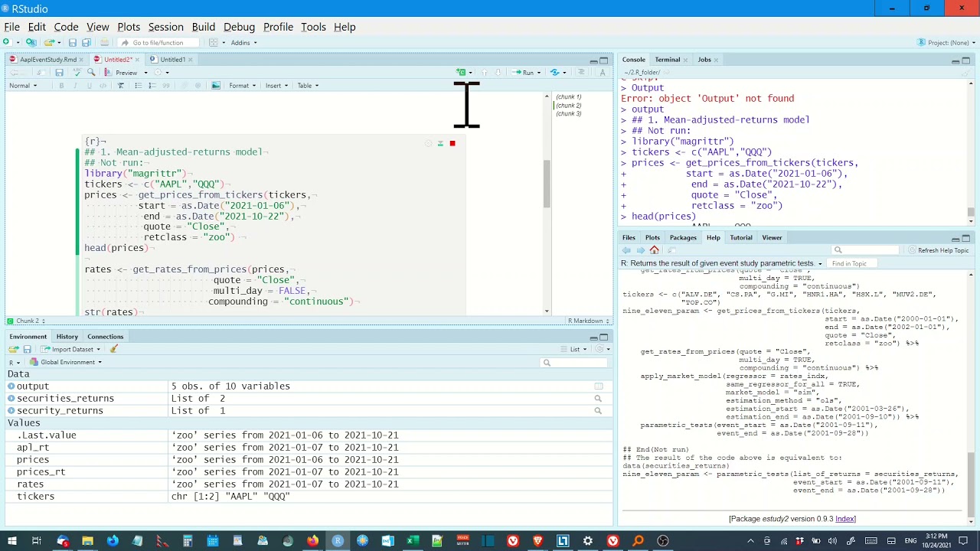Save the current Rmd document
This screenshot has width=980, height=551.
59,73
